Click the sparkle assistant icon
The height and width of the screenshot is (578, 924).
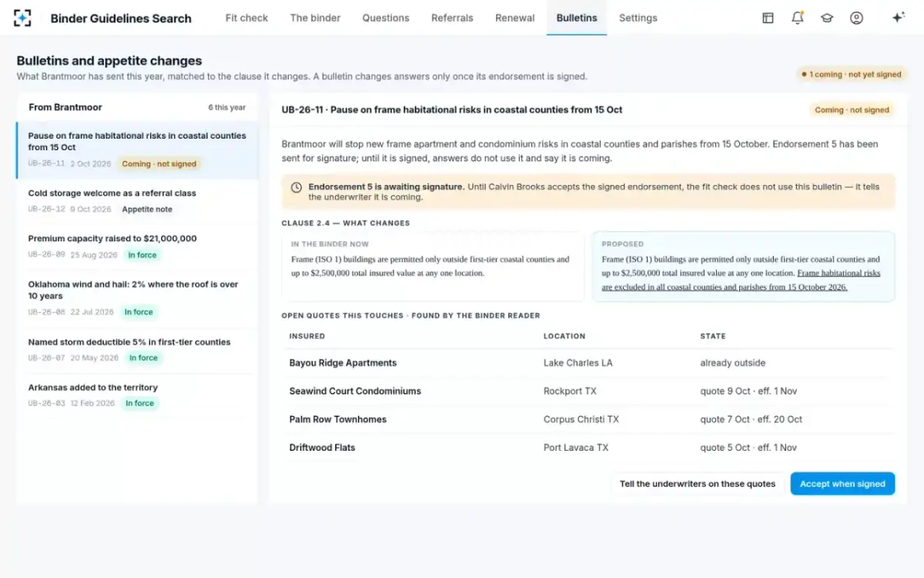pos(898,18)
